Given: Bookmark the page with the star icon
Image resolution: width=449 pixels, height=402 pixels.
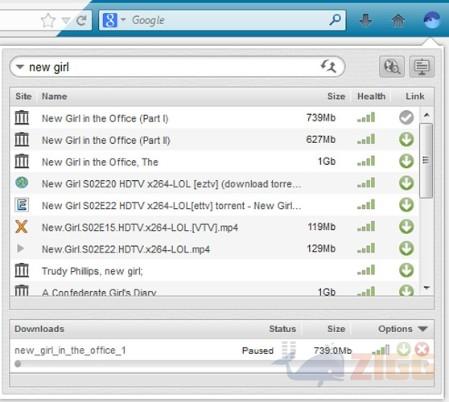Looking at the screenshot, I should [48, 21].
